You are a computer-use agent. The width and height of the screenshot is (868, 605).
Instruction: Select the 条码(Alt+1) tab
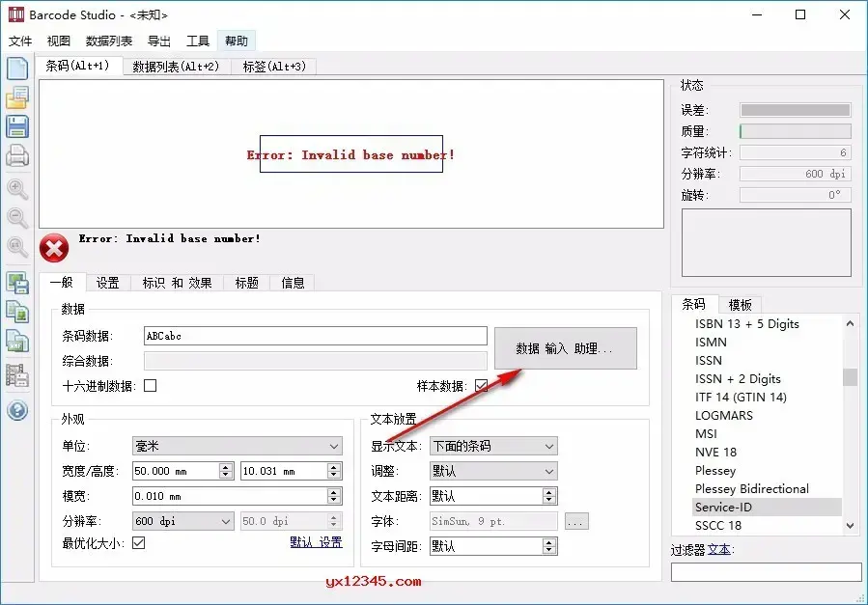(77, 66)
